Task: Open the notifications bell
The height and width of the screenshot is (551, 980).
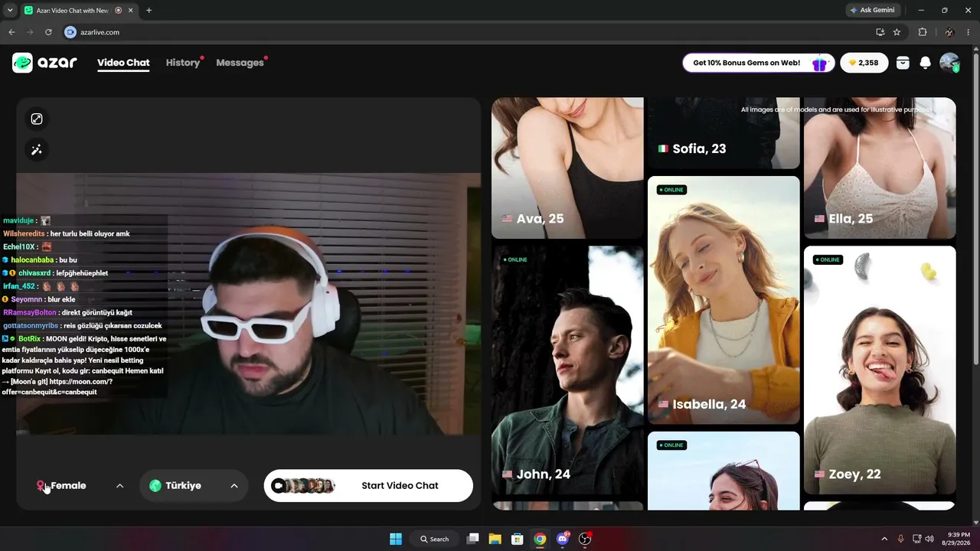Action: tap(925, 63)
